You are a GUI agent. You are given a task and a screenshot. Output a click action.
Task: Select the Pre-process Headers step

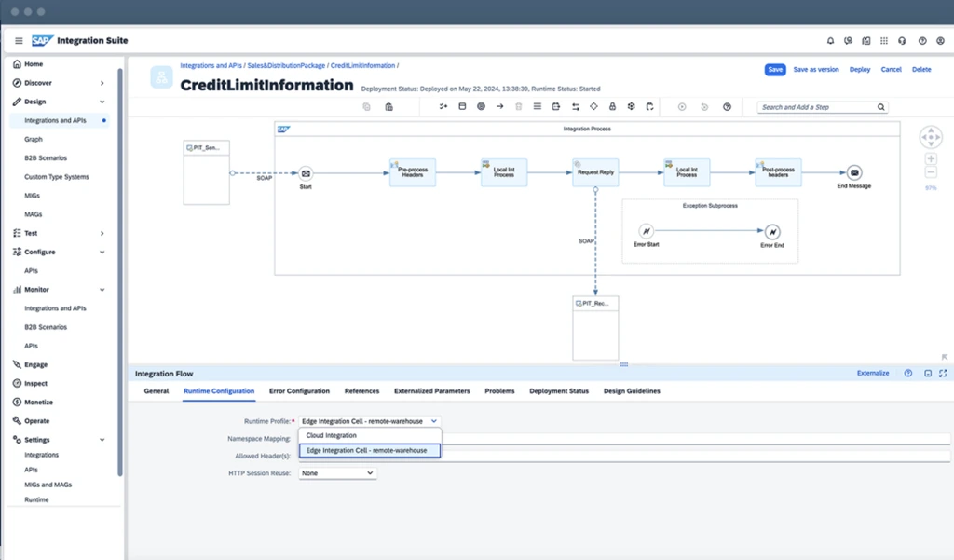[413, 172]
